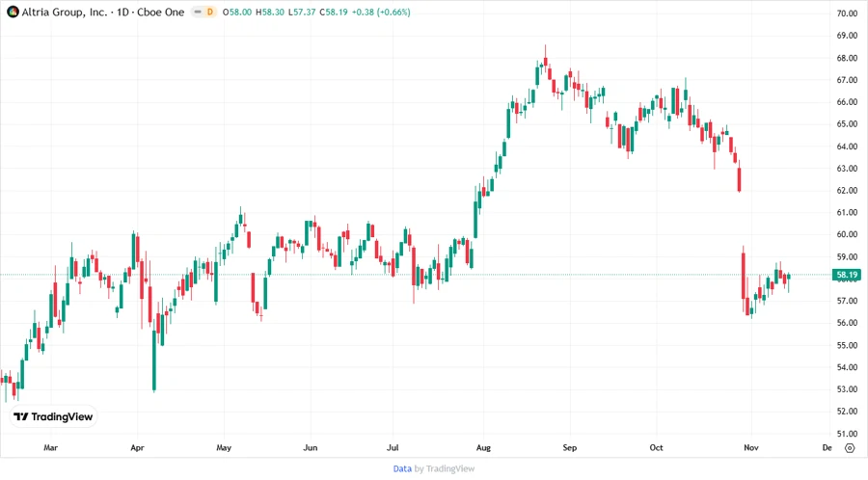Click the Jul label on time axis

click(393, 447)
